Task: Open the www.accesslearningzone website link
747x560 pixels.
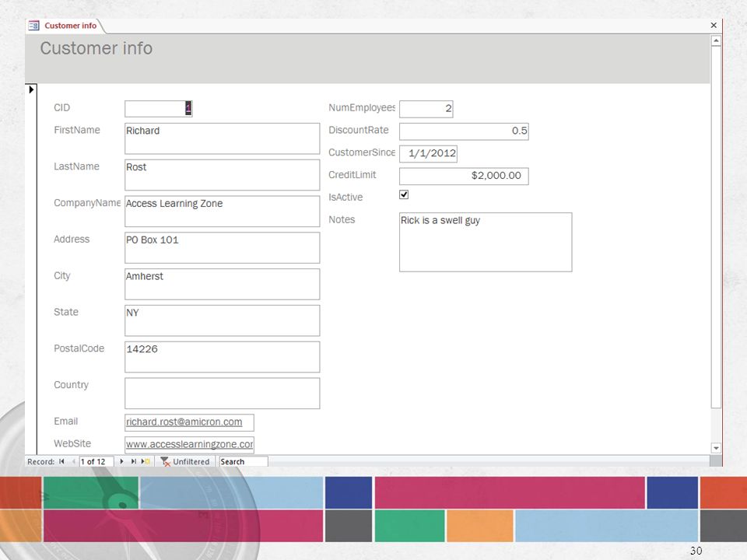Action: coord(189,444)
